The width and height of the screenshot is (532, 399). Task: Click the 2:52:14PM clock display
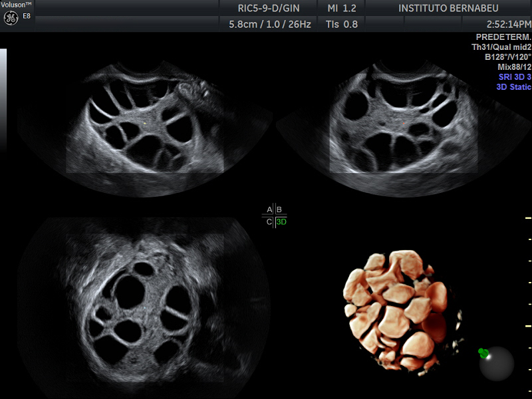[496, 24]
